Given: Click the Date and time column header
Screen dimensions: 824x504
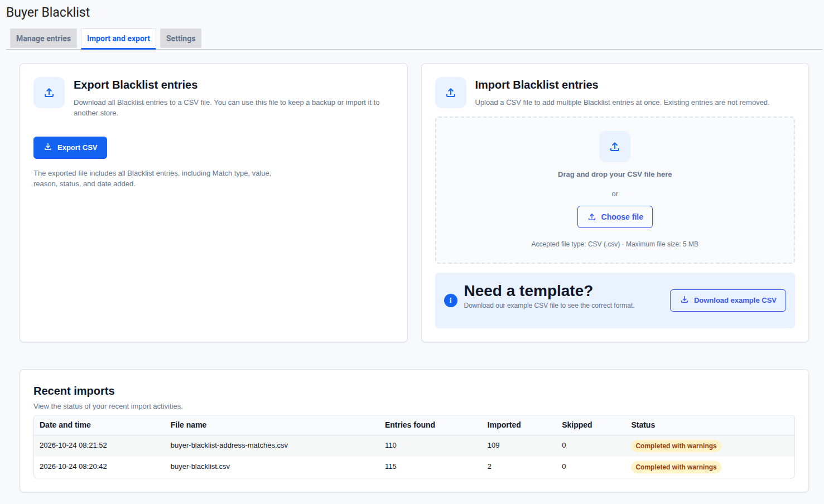Looking at the screenshot, I should (x=65, y=425).
